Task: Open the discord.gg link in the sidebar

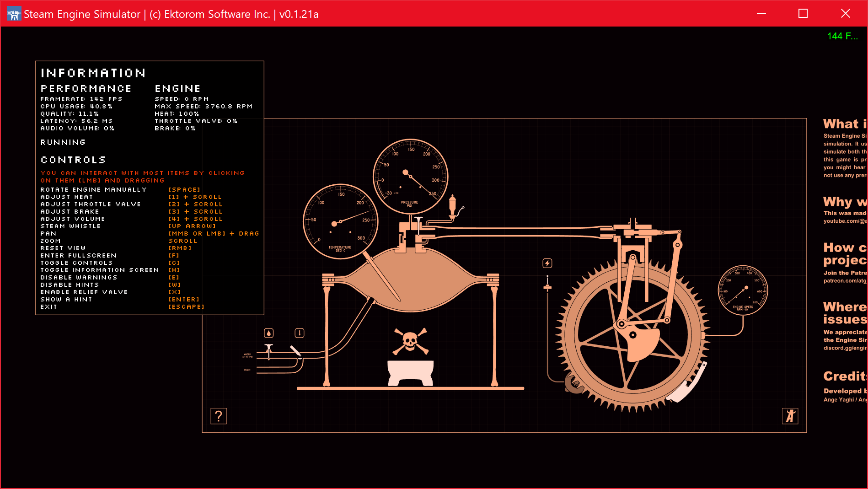Action: point(845,348)
